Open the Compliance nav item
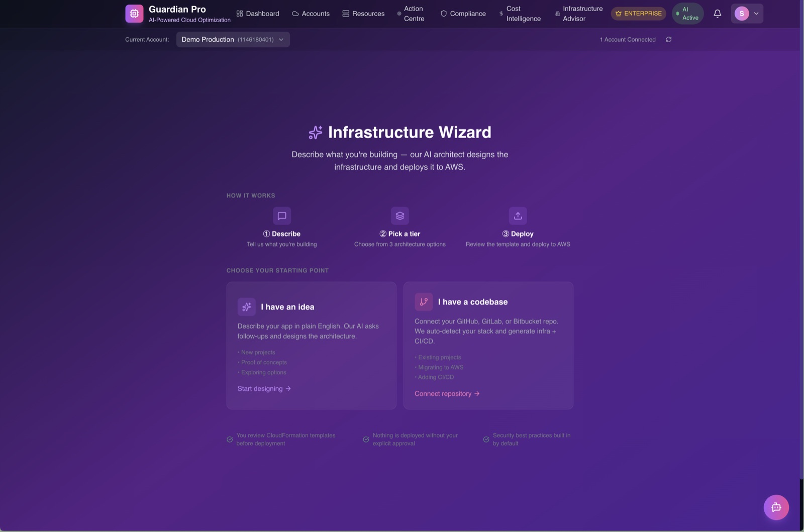 (463, 14)
